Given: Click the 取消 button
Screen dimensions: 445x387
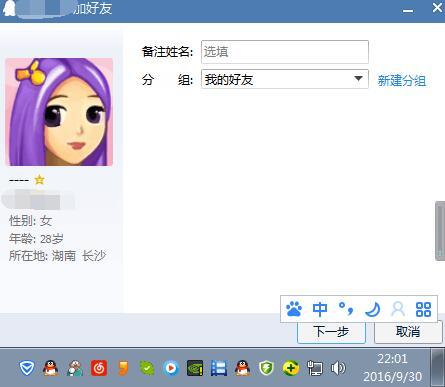Looking at the screenshot, I should pos(408,332).
